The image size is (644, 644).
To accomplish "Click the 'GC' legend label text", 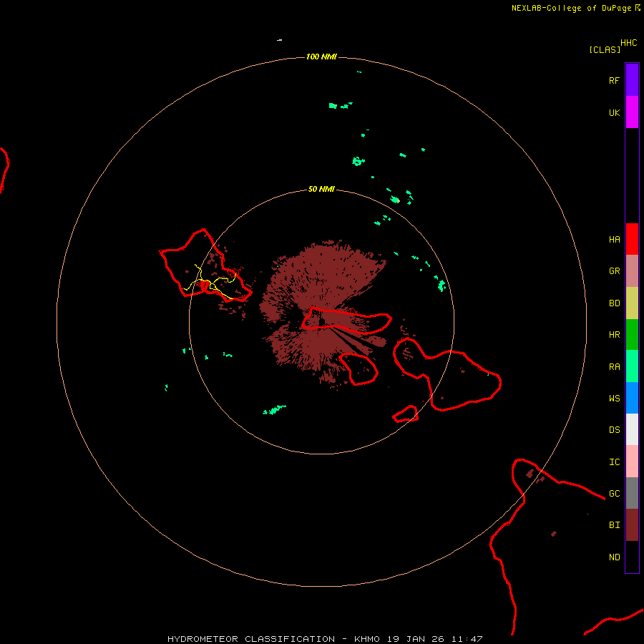I will click(x=614, y=494).
